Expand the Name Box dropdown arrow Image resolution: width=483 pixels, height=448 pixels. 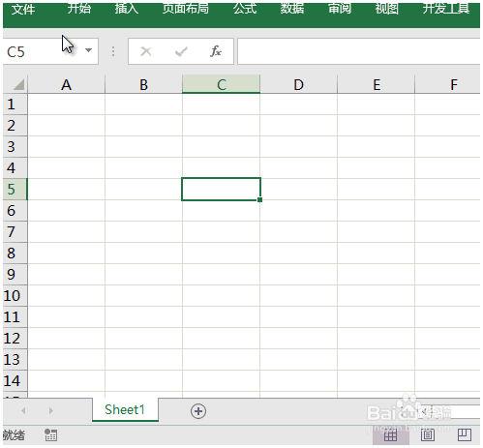pos(88,50)
